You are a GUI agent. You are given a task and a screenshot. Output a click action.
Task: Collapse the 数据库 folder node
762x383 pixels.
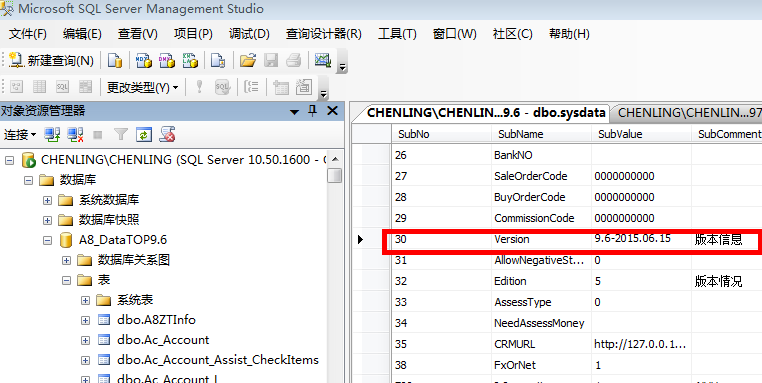pos(28,180)
